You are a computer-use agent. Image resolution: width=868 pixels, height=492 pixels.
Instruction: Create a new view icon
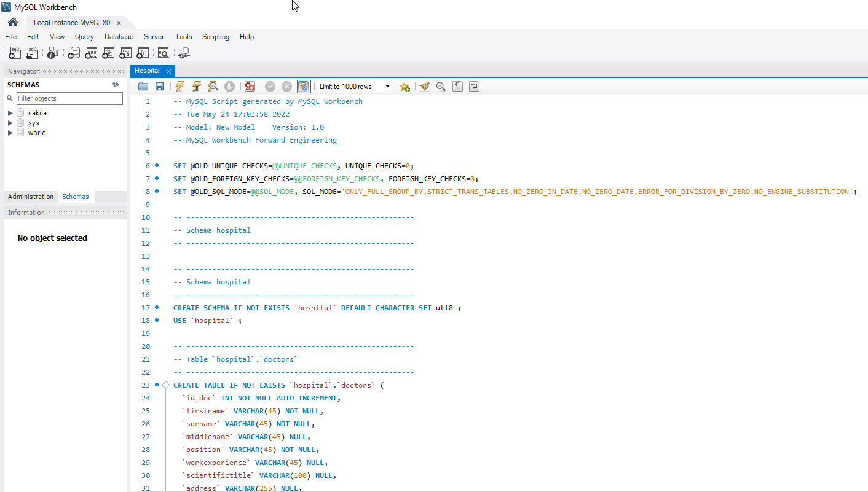(x=108, y=53)
